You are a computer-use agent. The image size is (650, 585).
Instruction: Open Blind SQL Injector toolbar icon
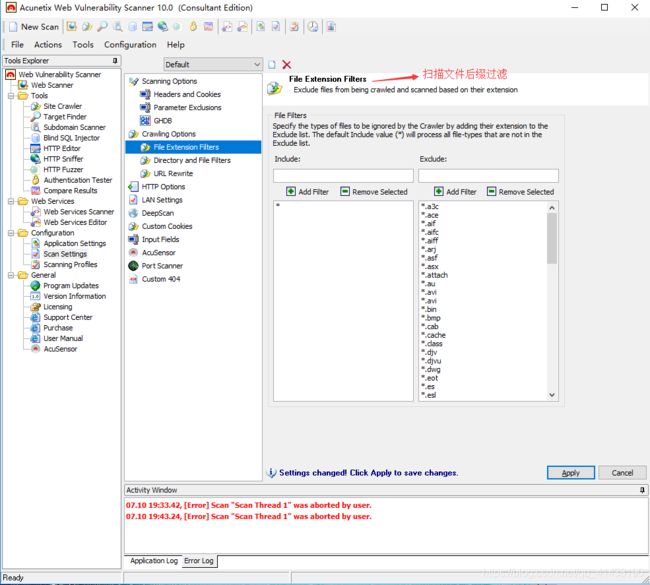click(132, 27)
